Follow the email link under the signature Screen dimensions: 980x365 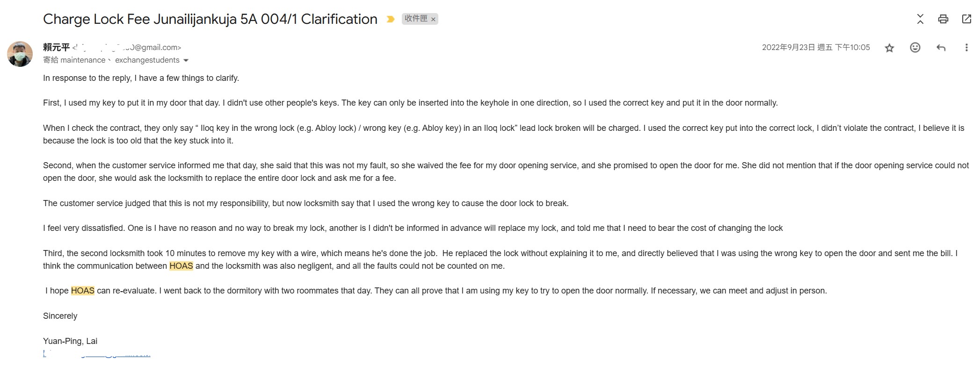coord(97,354)
